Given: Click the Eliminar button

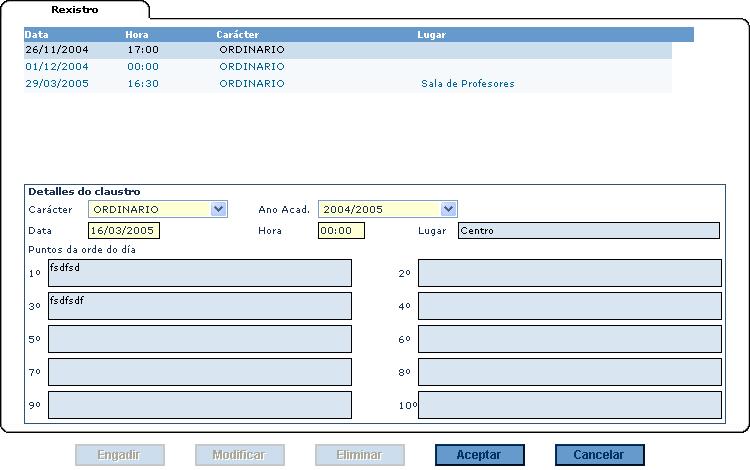Looking at the screenshot, I should click(x=359, y=455).
